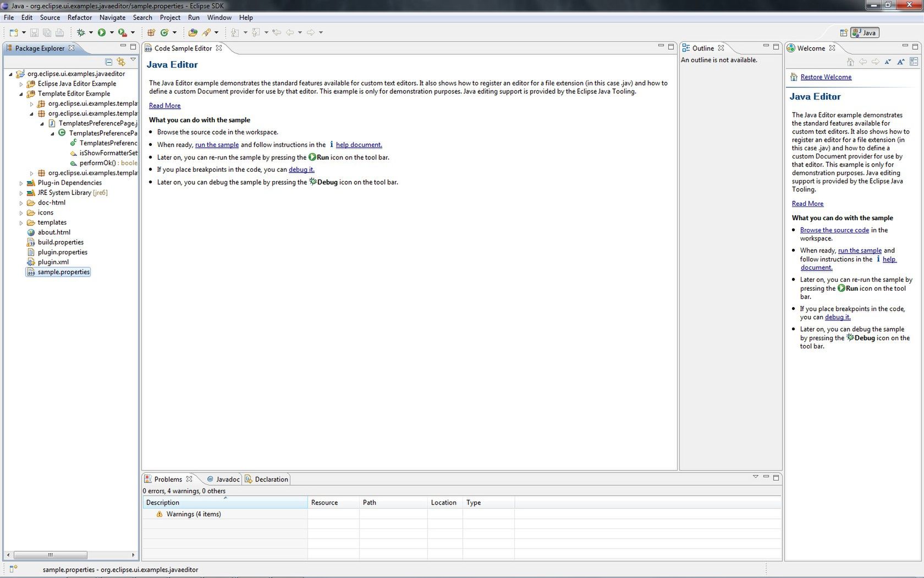Close the Package Explorer tab
The image size is (924, 578).
pyautogui.click(x=71, y=48)
